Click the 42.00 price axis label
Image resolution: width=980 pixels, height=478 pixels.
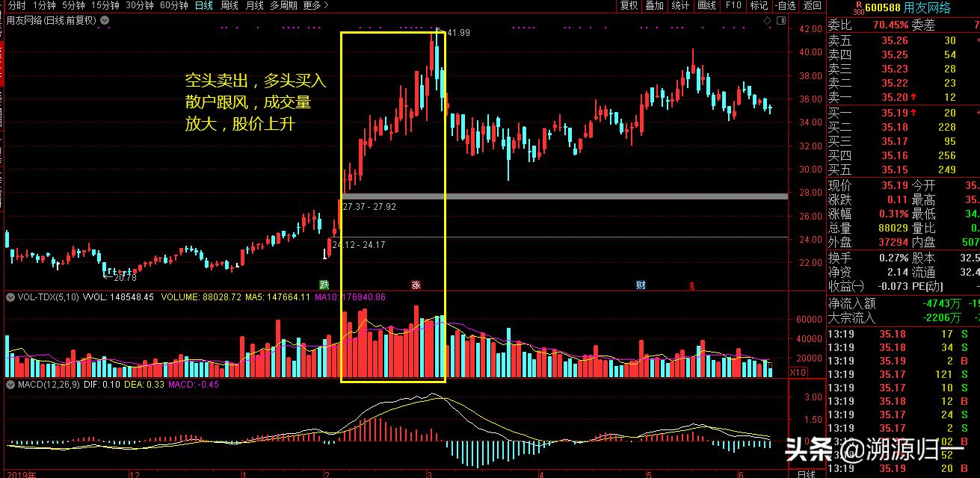pyautogui.click(x=810, y=29)
